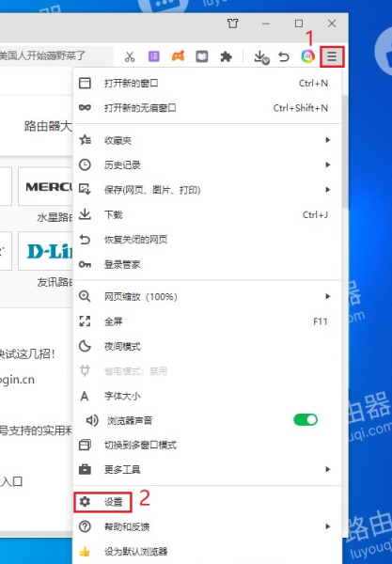
Task: Expand the 历史记录 submenu arrow
Action: point(328,164)
